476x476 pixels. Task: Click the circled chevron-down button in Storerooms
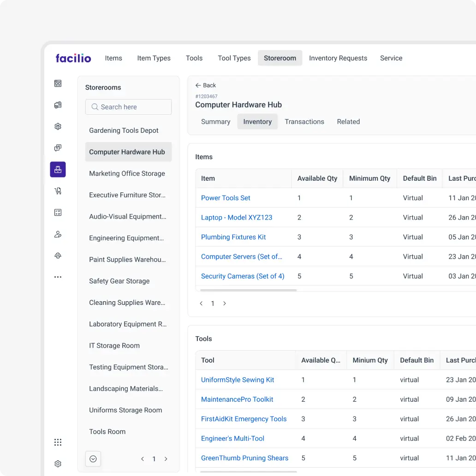93,459
